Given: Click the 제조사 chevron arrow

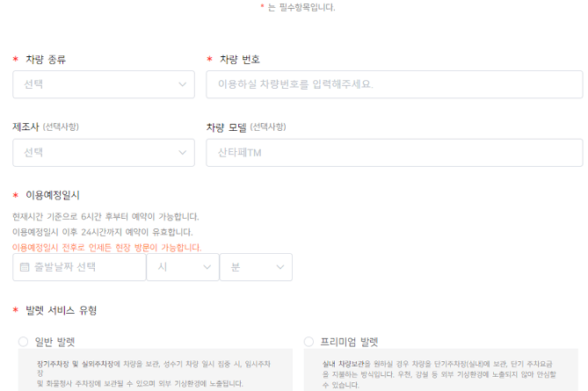Looking at the screenshot, I should [182, 153].
